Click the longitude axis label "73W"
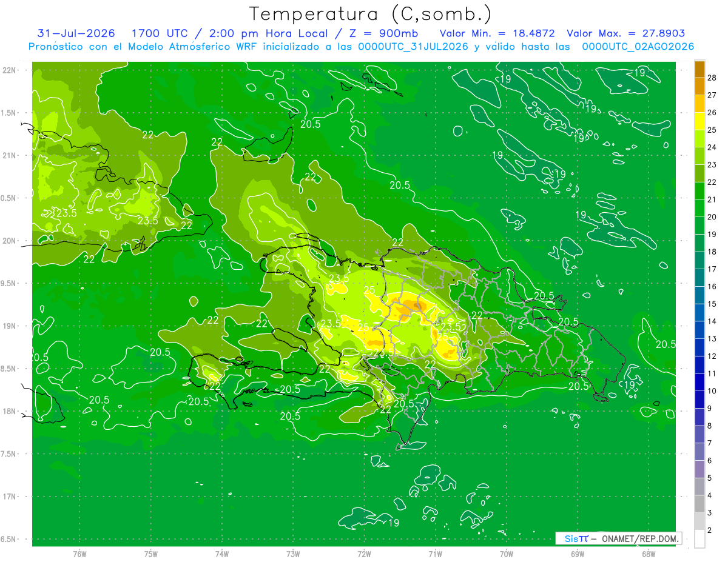This screenshot has width=728, height=562. pos(293,554)
